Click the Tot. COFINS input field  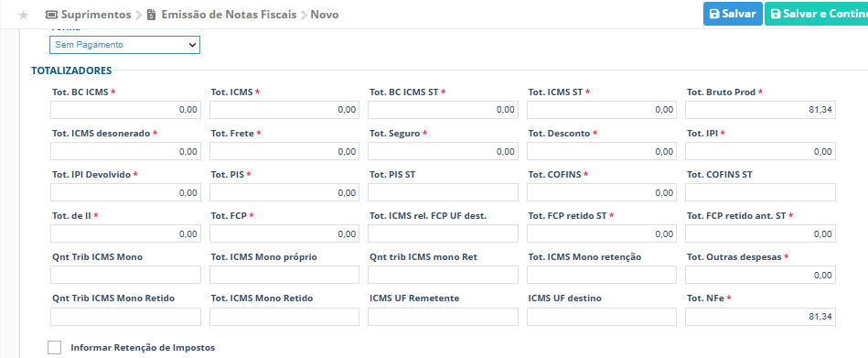pyautogui.click(x=602, y=192)
